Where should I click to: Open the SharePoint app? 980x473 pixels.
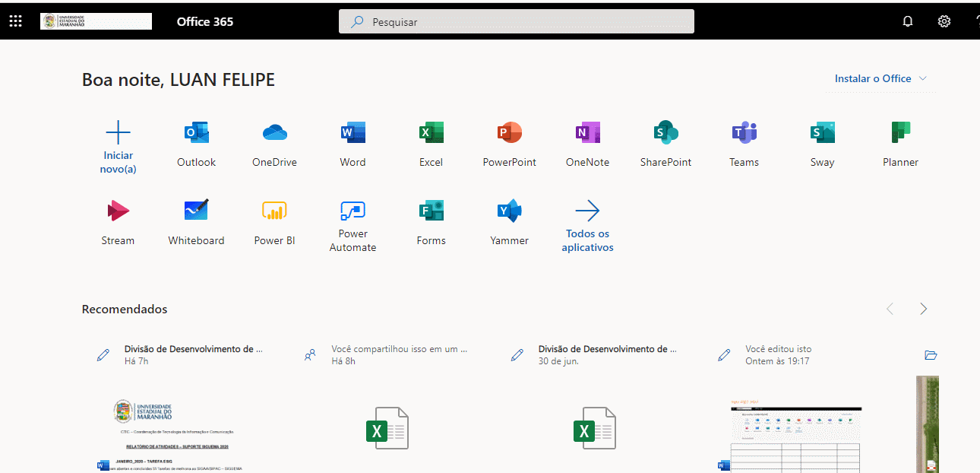click(x=665, y=144)
